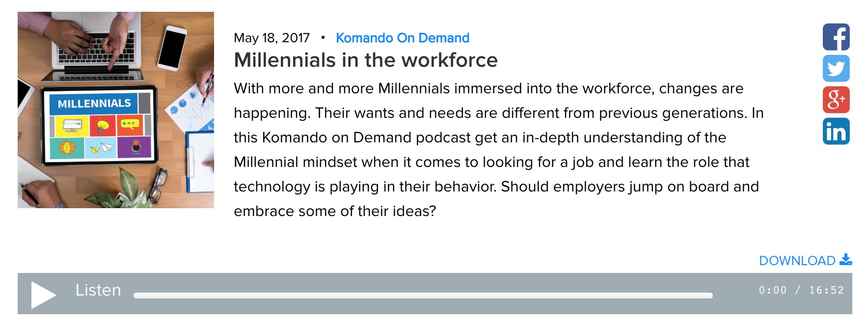868x326 pixels.
Task: Click the episode description paragraph
Action: tap(499, 150)
